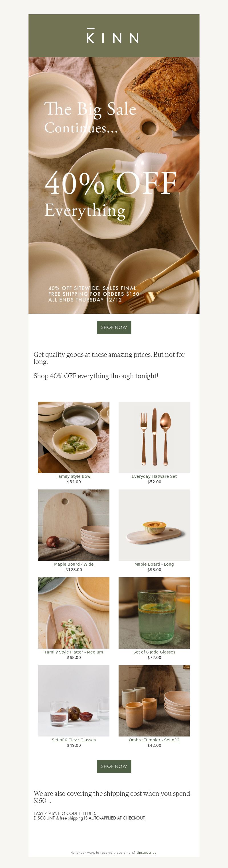Image resolution: width=228 pixels, height=868 pixels.
Task: Follow the Set of 6 Jade Glasses link
Action: tap(154, 652)
